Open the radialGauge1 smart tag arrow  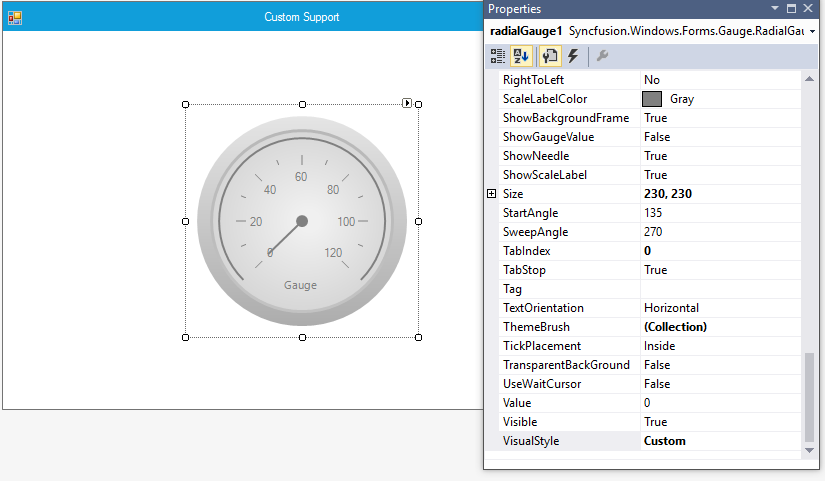point(407,103)
